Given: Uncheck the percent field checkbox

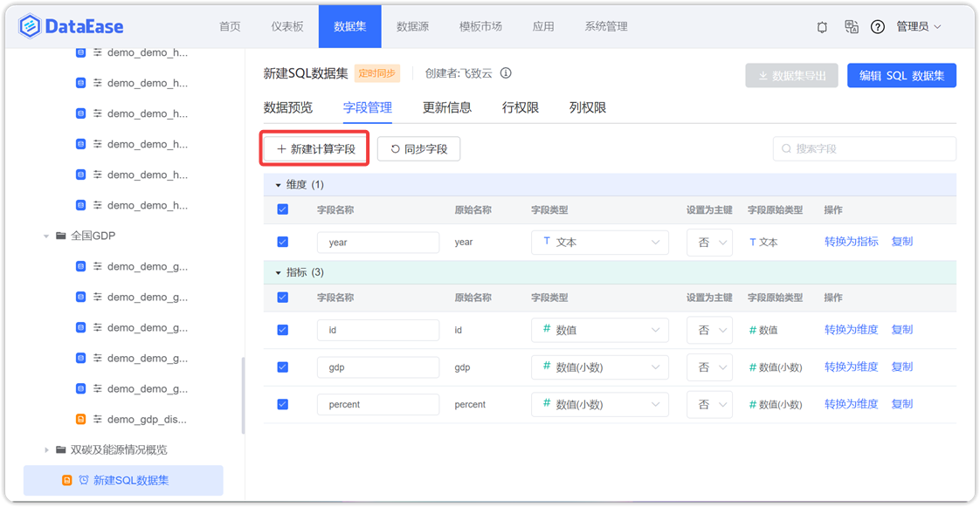Looking at the screenshot, I should coord(282,405).
